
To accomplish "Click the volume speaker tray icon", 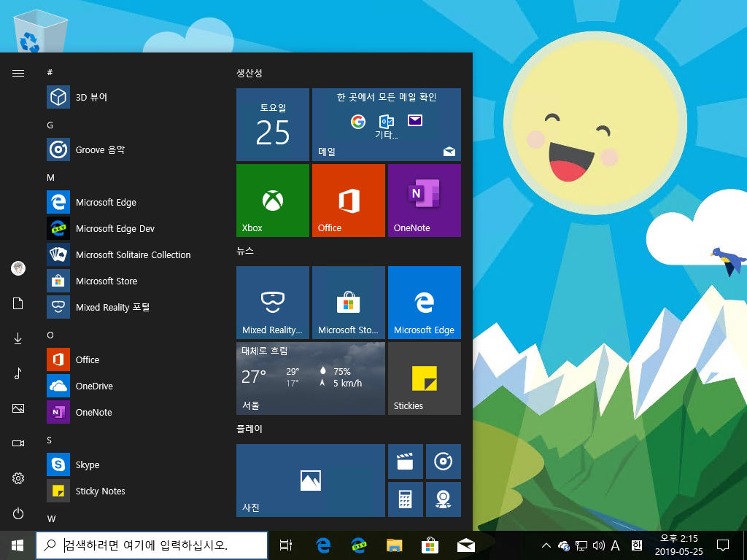I will (598, 545).
